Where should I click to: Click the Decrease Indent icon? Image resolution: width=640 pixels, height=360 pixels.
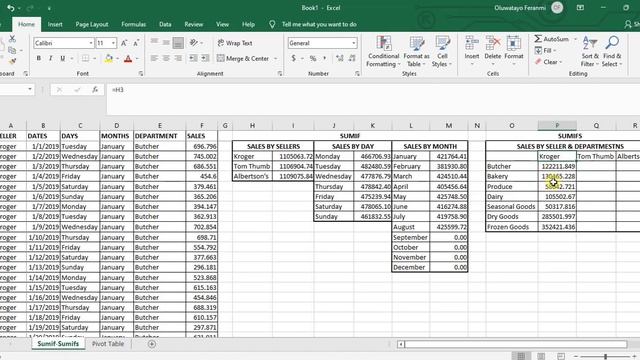point(193,58)
